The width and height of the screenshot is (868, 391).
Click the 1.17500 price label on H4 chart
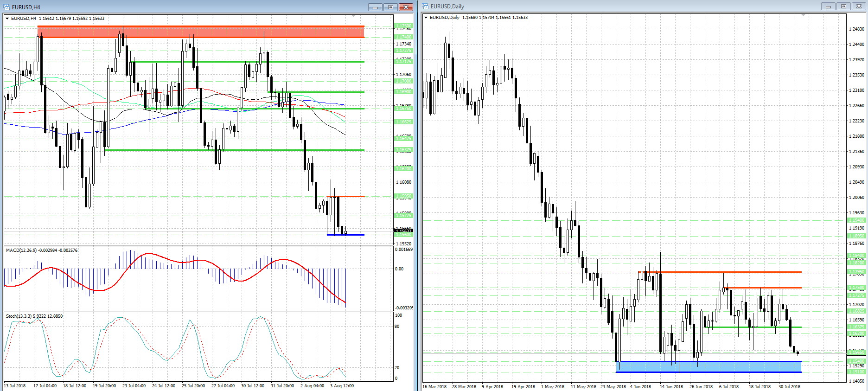403,26
